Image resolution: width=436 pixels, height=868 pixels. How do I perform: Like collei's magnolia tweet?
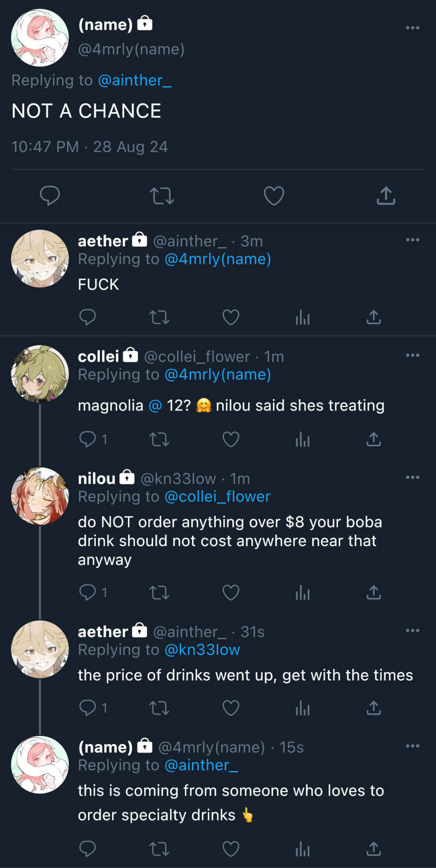point(231,439)
